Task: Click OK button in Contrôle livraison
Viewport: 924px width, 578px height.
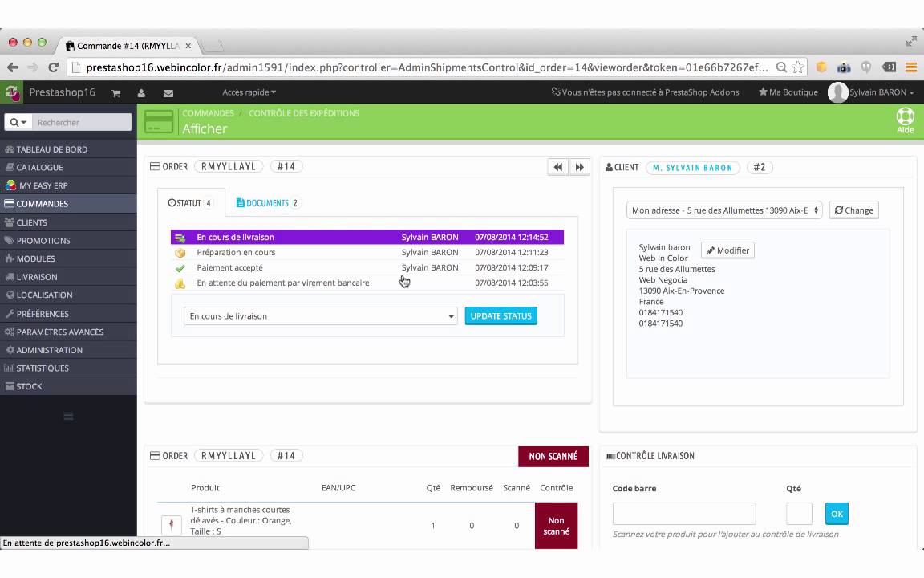Action: click(837, 514)
